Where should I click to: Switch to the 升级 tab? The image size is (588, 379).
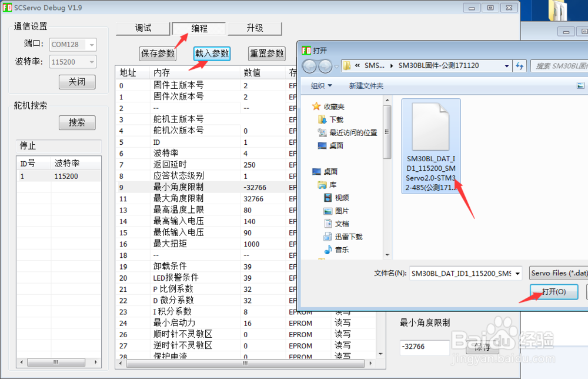[x=255, y=28]
